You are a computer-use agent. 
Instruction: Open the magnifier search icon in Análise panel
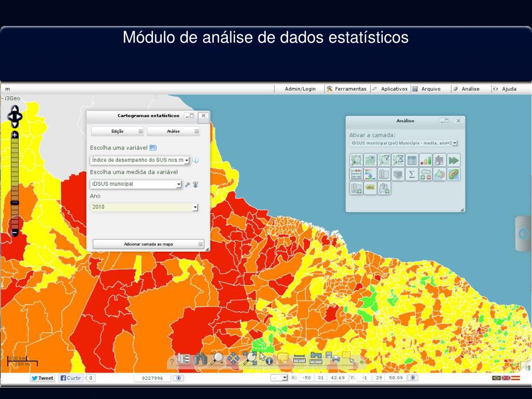(x=356, y=160)
